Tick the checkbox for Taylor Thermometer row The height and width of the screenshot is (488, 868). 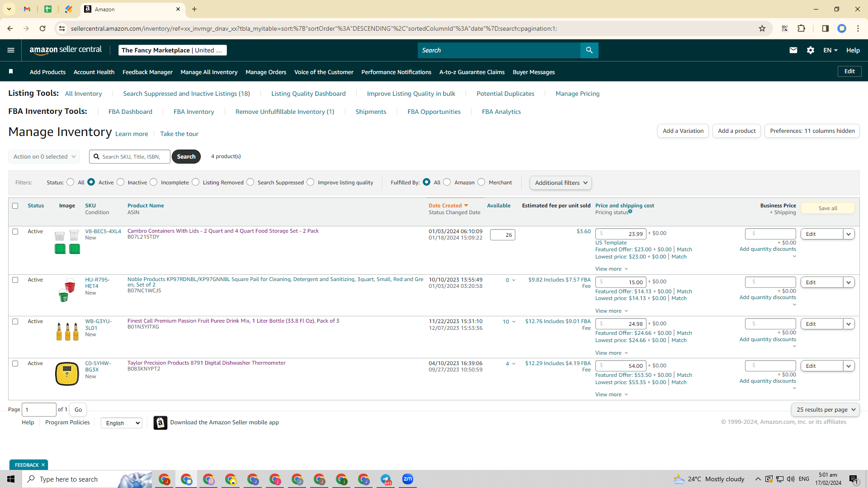tap(15, 363)
